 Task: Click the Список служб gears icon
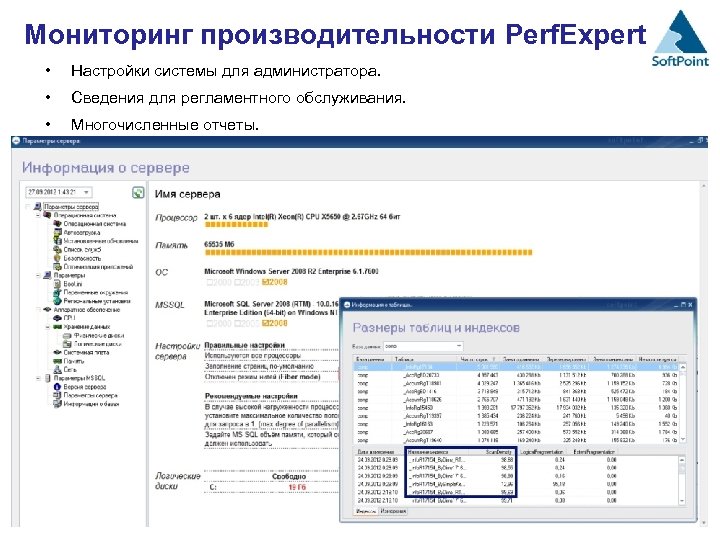(x=57, y=249)
